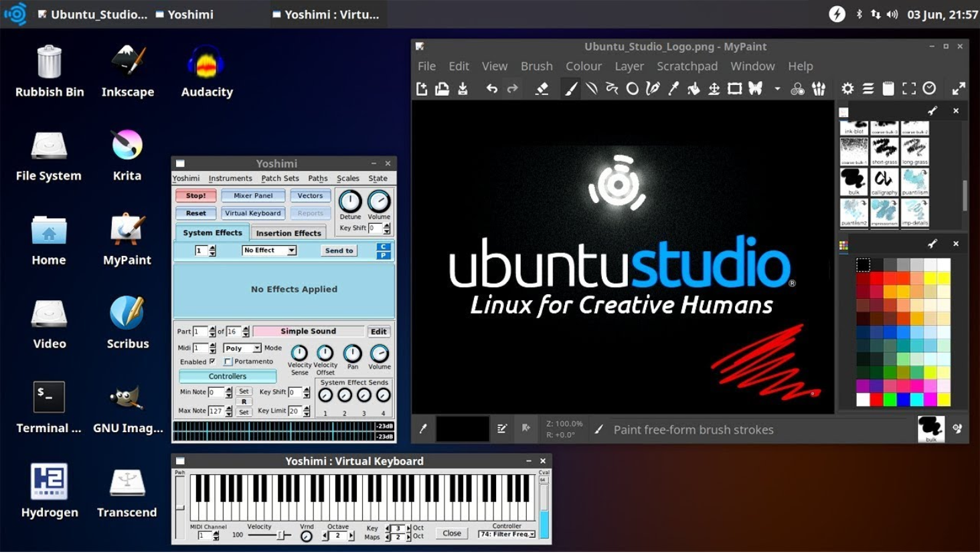The width and height of the screenshot is (980, 554).
Task: Click the Part number stepper arrows
Action: click(x=212, y=332)
